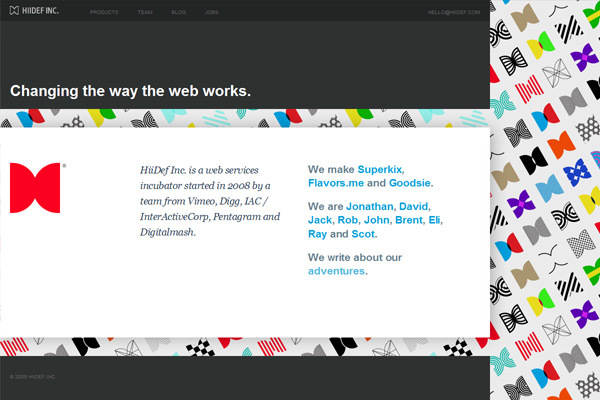Click team member Rob's link

coord(347,220)
